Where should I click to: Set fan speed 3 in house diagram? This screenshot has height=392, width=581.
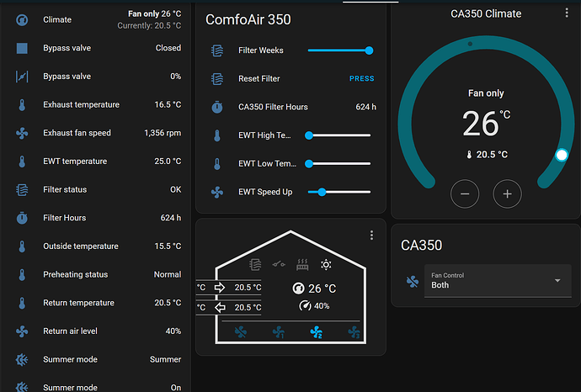(354, 332)
